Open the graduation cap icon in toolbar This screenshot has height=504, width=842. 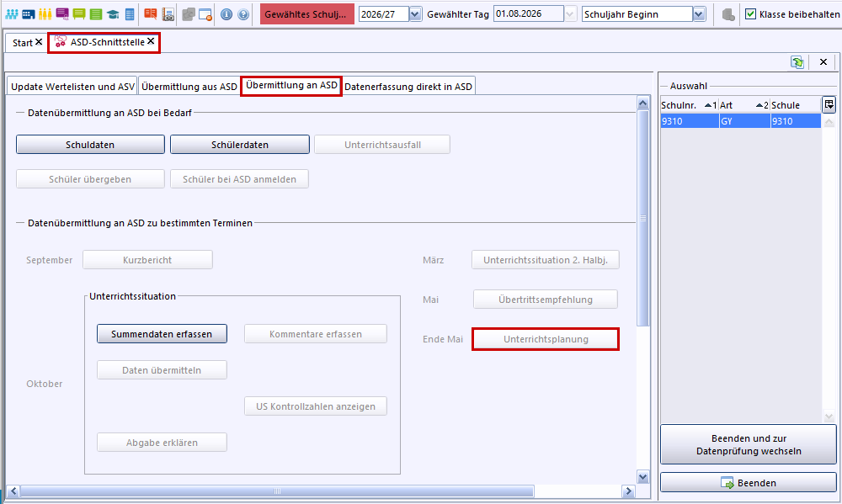(113, 14)
